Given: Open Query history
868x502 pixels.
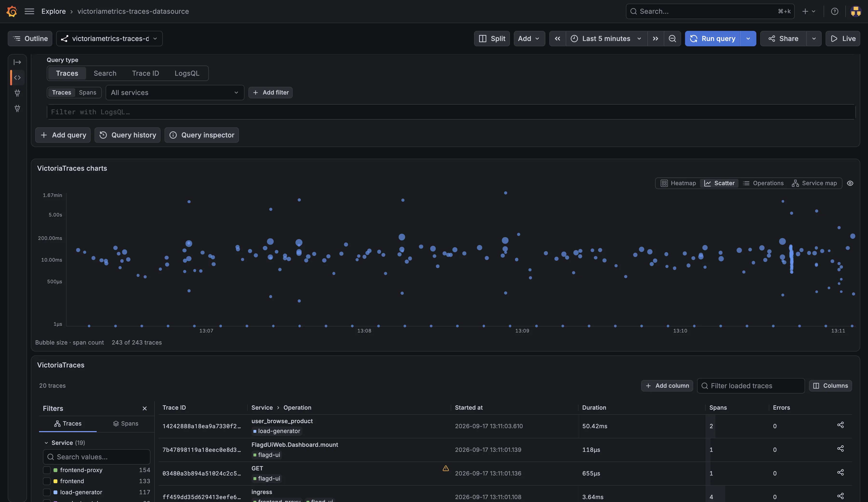Looking at the screenshot, I should tap(128, 135).
